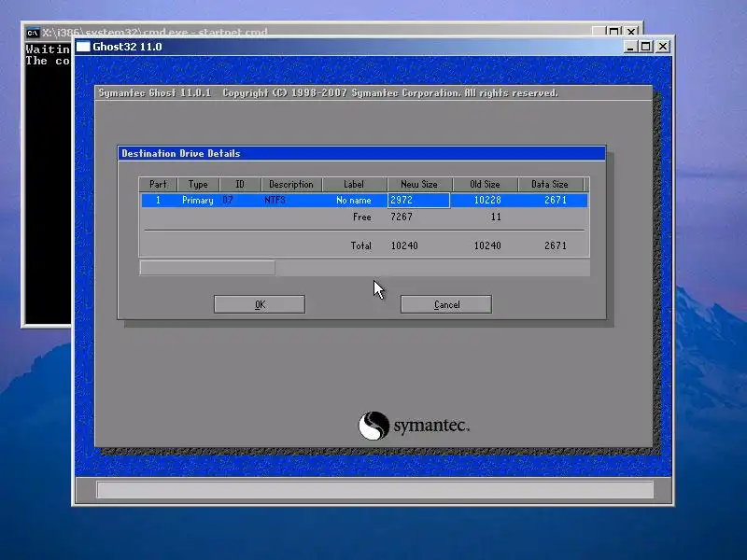This screenshot has height=560, width=747.
Task: Click the New Size field showing 2972
Action: click(418, 201)
